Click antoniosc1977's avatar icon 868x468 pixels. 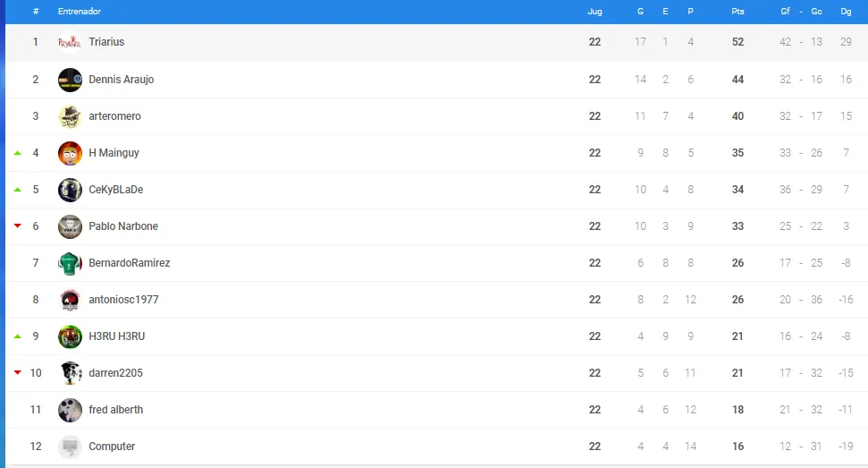point(70,300)
